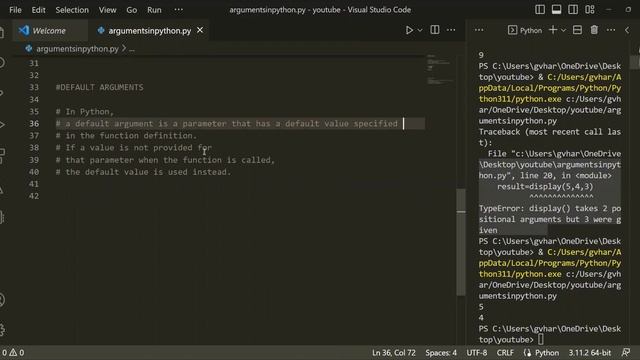The image size is (640, 360).
Task: Open terminal more actions ellipsis
Action: tap(611, 30)
